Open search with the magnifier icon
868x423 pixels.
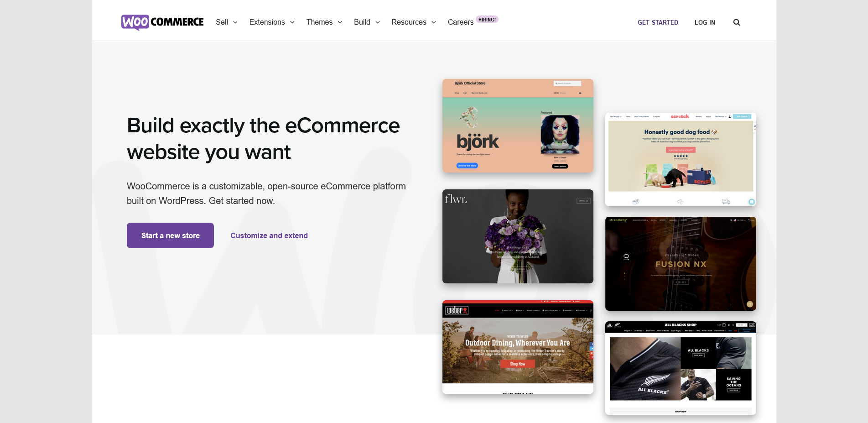[x=736, y=22]
